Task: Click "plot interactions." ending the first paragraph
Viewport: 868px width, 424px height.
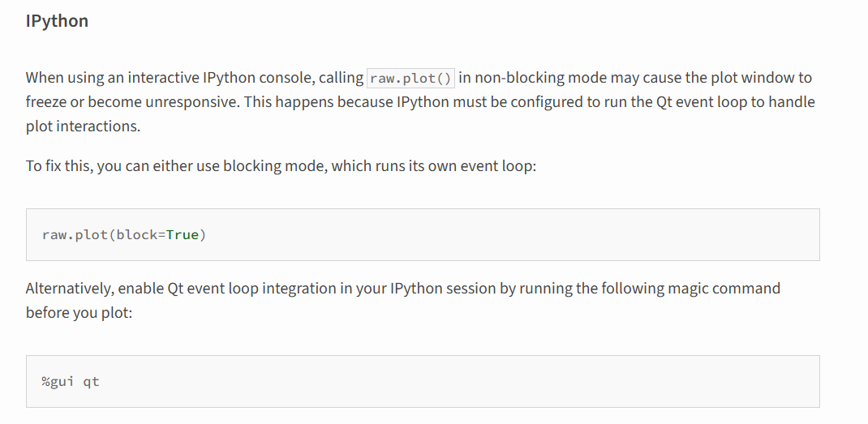Action: pos(83,126)
